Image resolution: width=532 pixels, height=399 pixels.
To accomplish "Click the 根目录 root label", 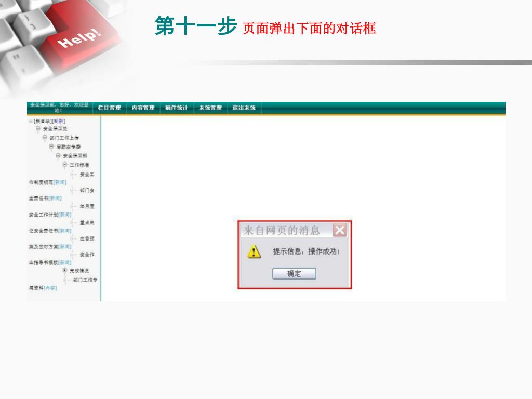I will click(43, 121).
